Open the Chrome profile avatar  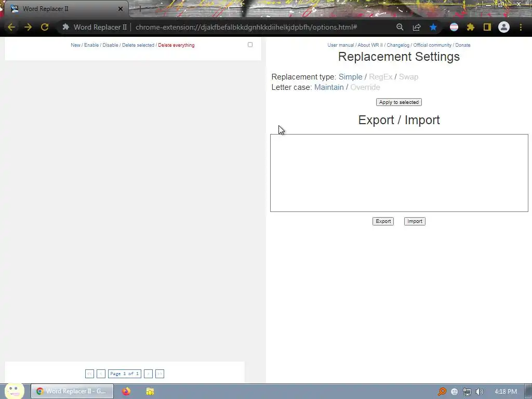[x=504, y=27]
